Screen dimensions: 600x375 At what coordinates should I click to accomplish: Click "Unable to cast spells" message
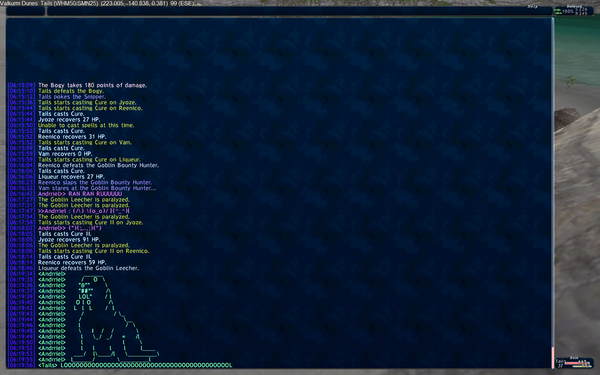(x=86, y=126)
